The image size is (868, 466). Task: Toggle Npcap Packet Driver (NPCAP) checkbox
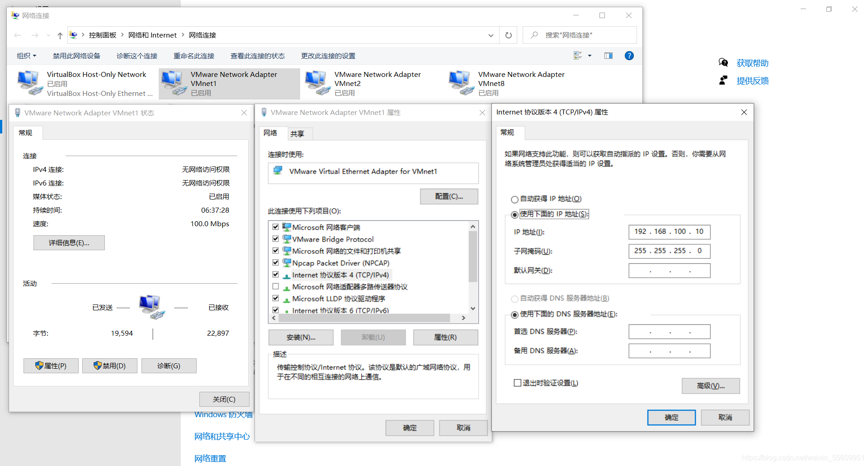275,262
